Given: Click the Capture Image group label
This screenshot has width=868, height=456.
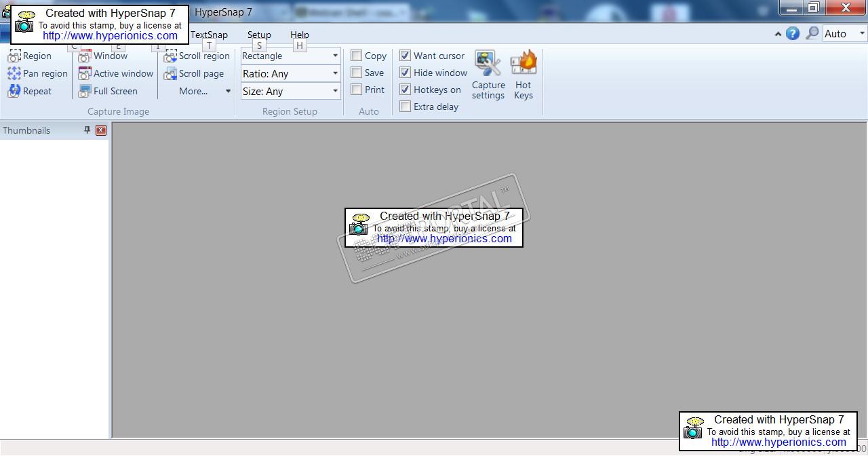Looking at the screenshot, I should (x=118, y=111).
